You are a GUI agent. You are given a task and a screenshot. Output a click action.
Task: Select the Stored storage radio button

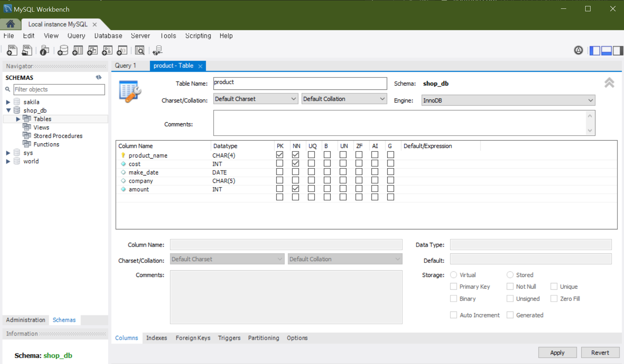click(510, 275)
